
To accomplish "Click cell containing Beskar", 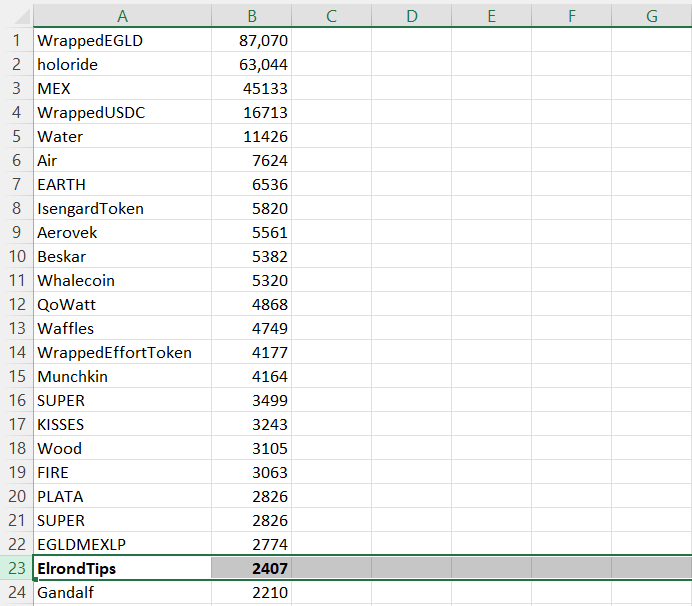I will click(123, 256).
